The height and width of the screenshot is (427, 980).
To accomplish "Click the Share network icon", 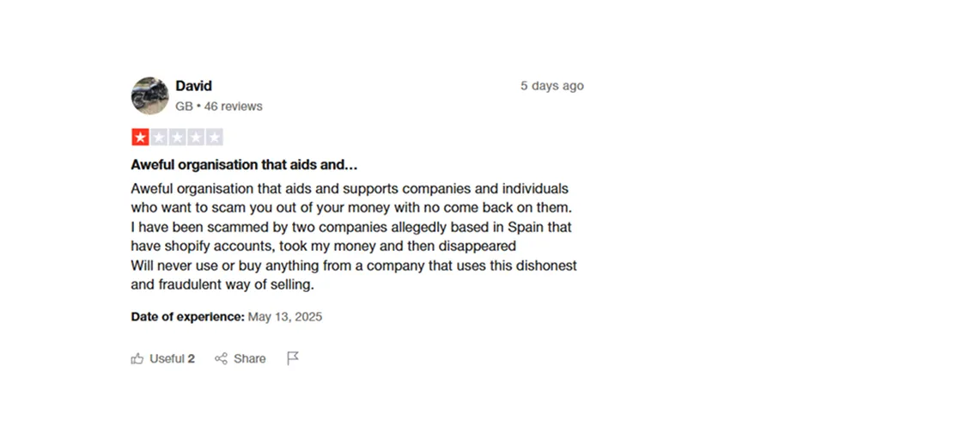I will pos(221,358).
